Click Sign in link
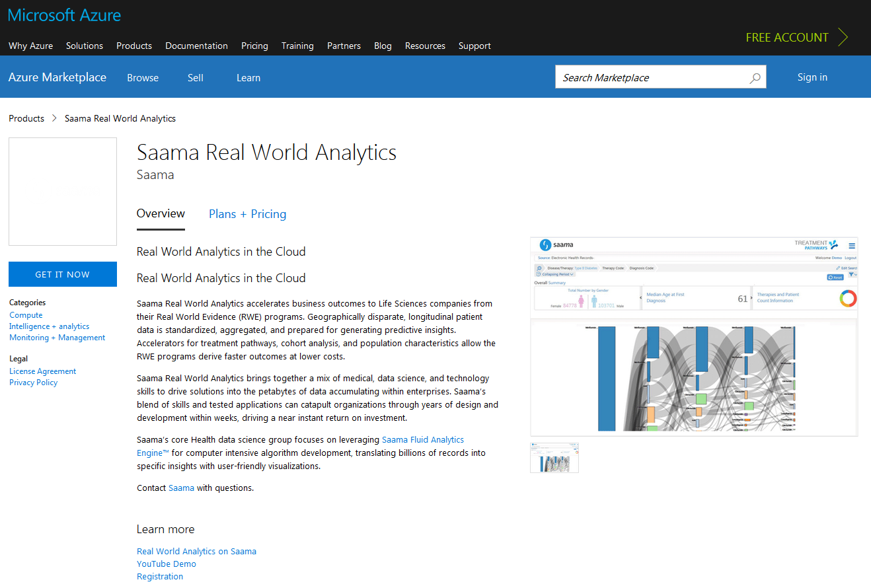This screenshot has height=588, width=871. click(812, 77)
